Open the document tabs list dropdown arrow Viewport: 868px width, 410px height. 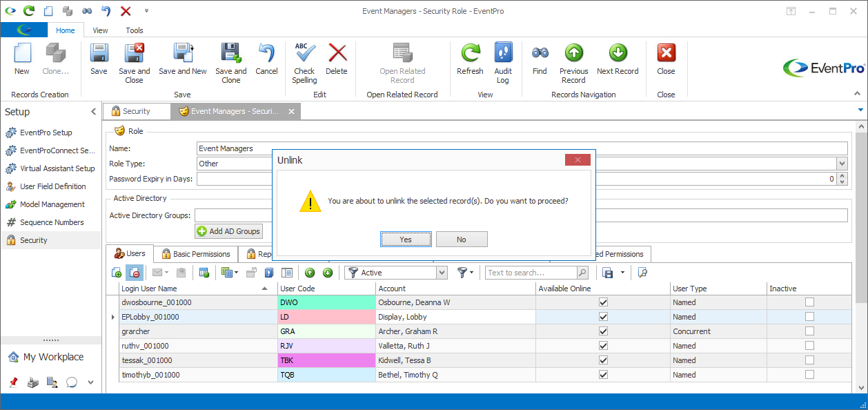point(860,110)
